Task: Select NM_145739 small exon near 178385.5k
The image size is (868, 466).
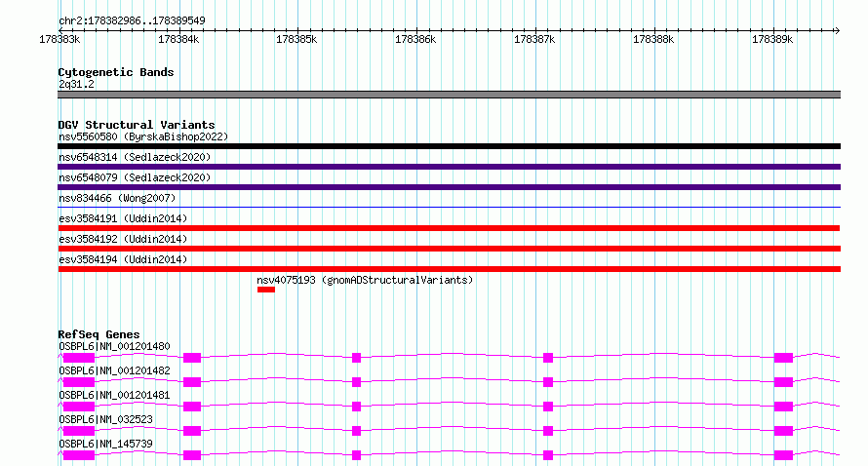Action: point(357,455)
